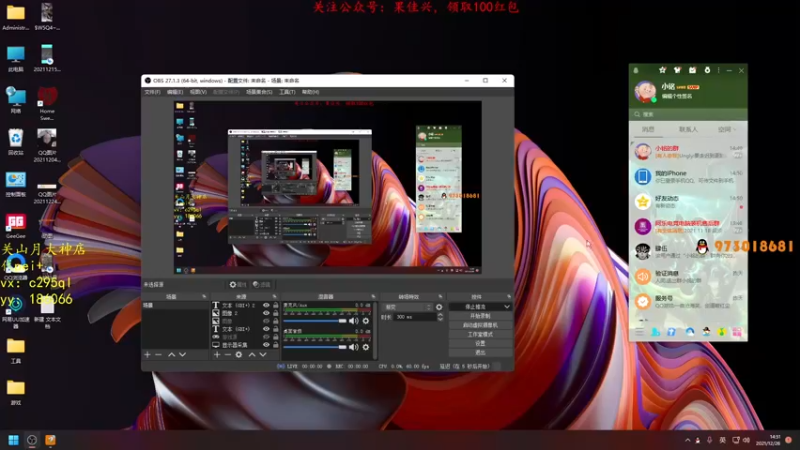Show the hidden 图像 source via its eye icon
Viewport: 800px width, 450px height.
point(266,321)
